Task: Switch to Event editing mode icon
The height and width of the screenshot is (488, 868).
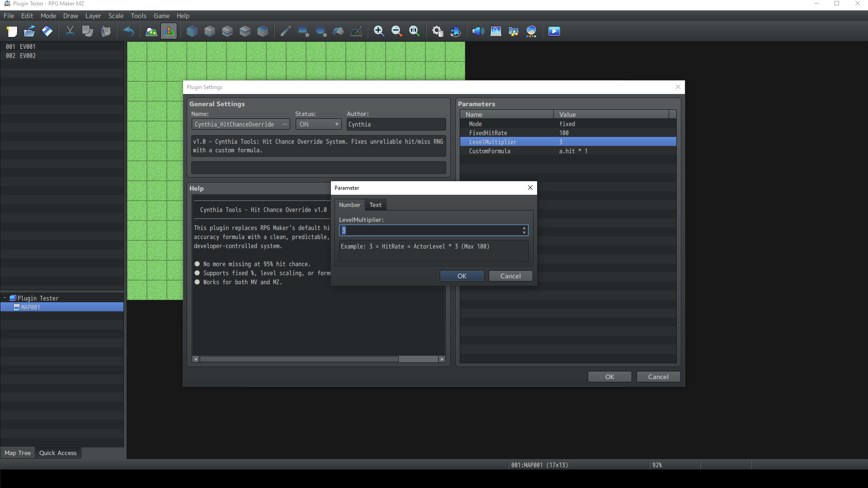Action: [x=169, y=31]
